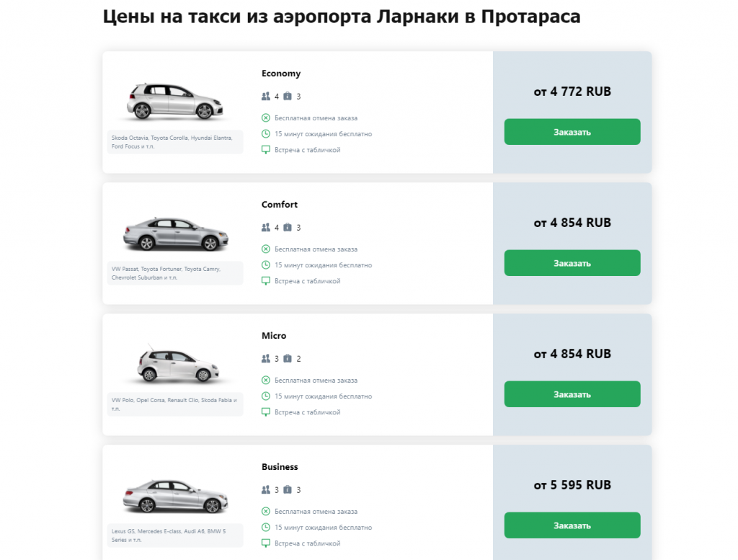The height and width of the screenshot is (560, 738).
Task: Click the clock icon in the Economy card
Action: point(266,133)
